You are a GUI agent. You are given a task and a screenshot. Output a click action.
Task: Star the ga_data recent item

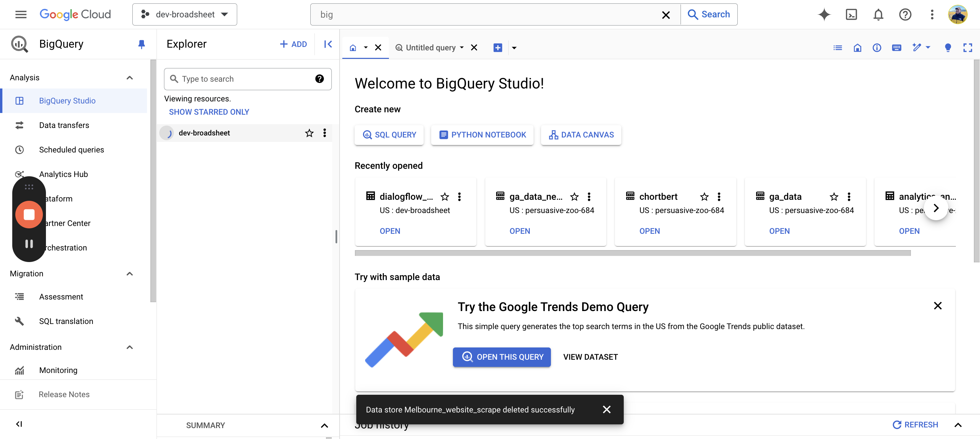(x=834, y=197)
